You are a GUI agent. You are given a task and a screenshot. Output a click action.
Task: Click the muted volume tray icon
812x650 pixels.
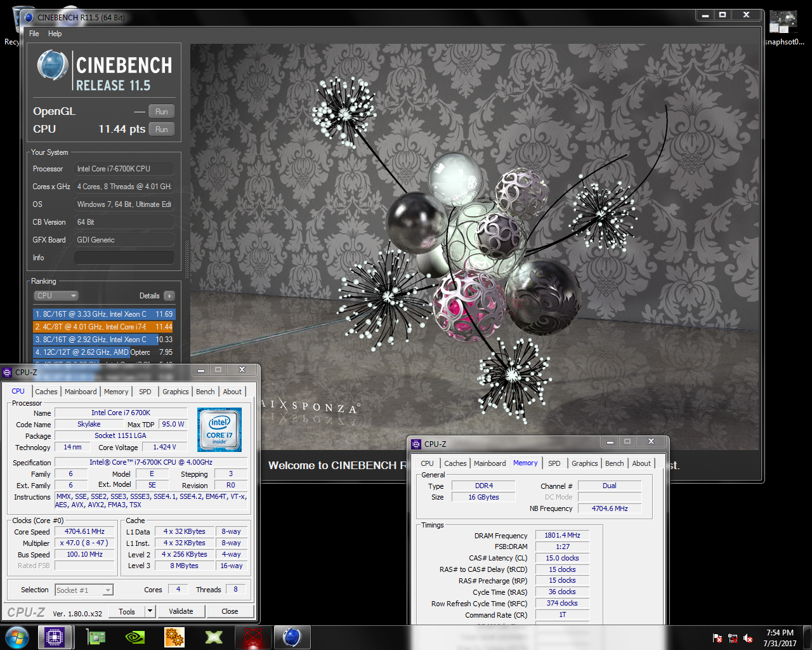tap(748, 638)
